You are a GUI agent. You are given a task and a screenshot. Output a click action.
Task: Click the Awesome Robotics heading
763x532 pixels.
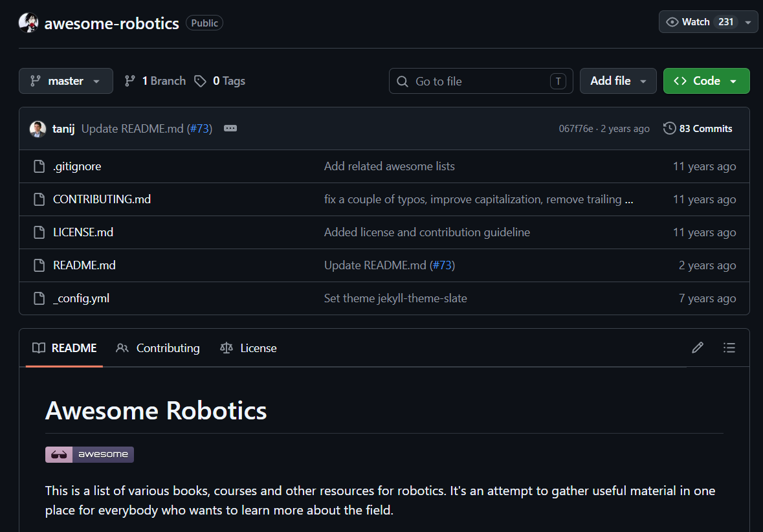click(x=156, y=410)
